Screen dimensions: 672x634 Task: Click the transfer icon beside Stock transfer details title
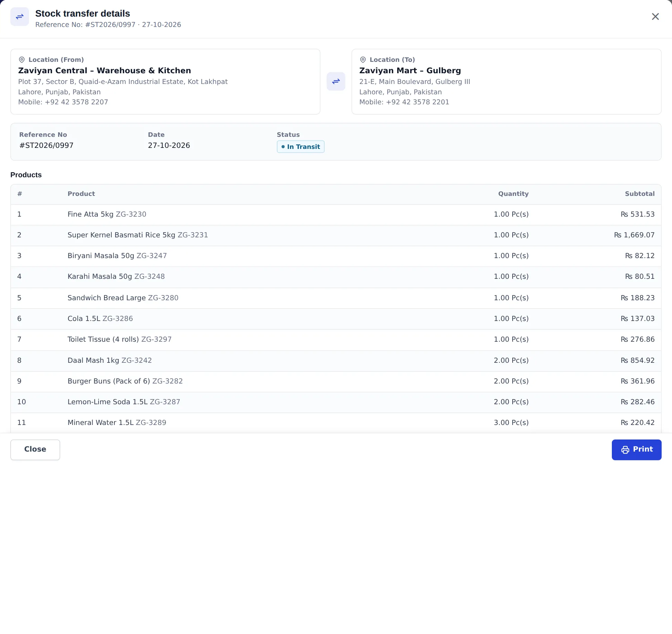[x=20, y=17]
